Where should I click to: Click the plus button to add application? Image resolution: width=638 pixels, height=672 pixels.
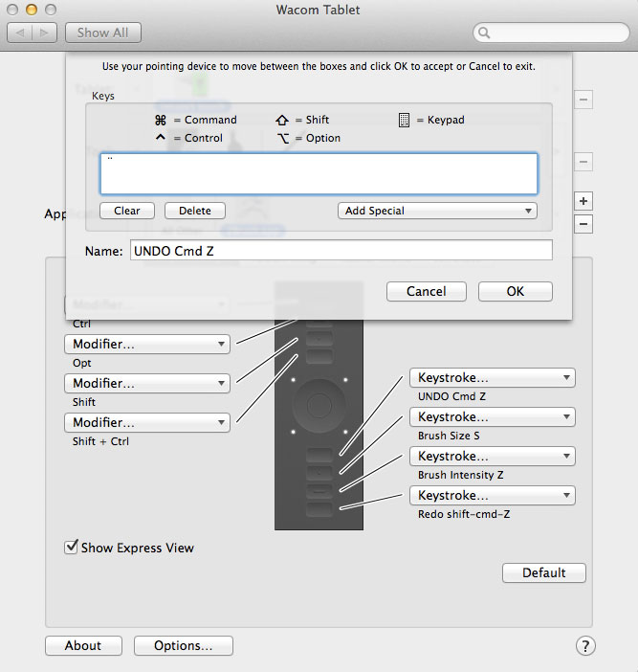tap(583, 201)
